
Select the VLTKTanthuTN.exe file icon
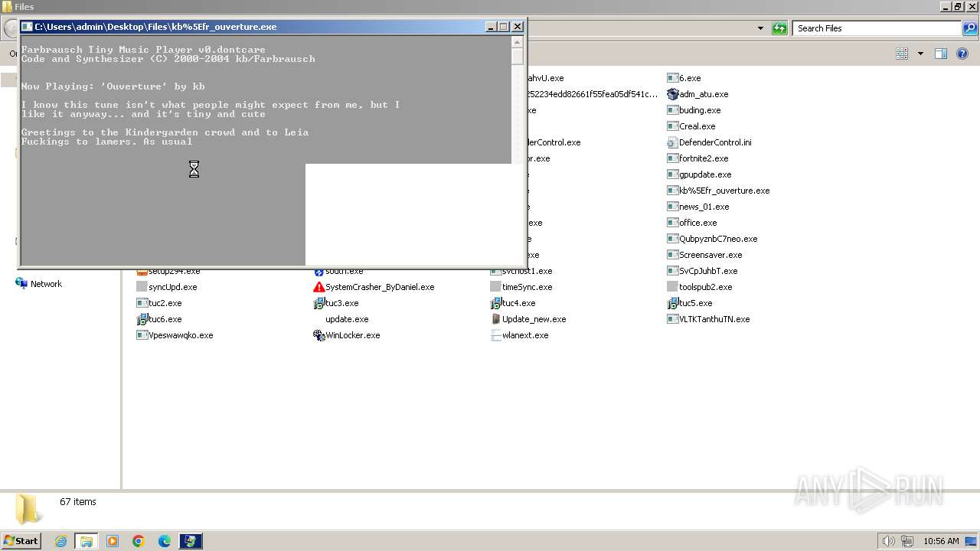coord(673,319)
